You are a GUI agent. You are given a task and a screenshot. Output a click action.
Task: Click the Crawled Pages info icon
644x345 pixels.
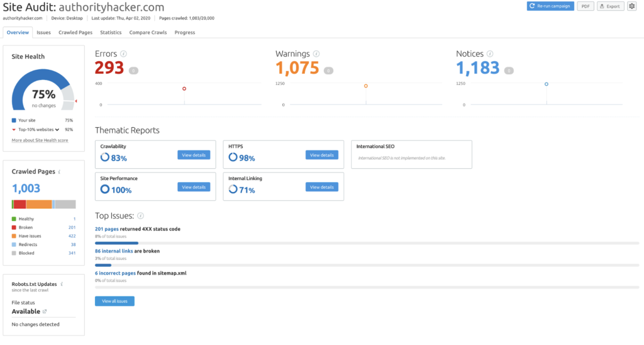point(60,172)
